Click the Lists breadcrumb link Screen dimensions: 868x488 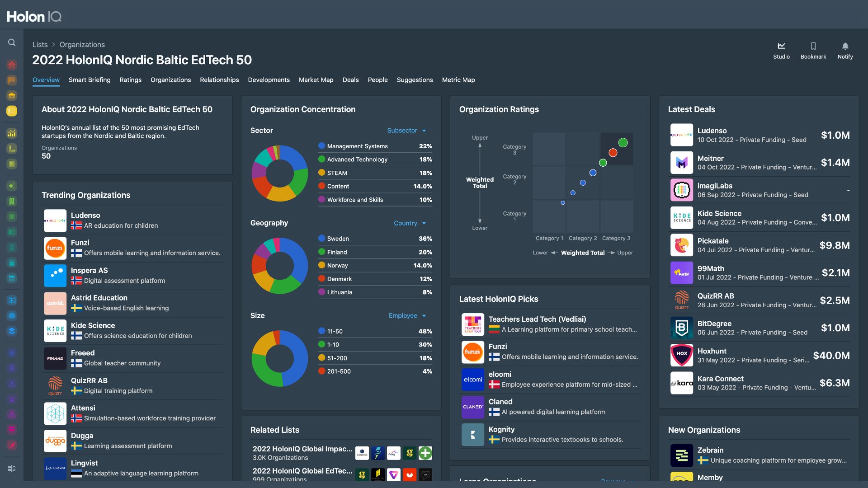40,45
